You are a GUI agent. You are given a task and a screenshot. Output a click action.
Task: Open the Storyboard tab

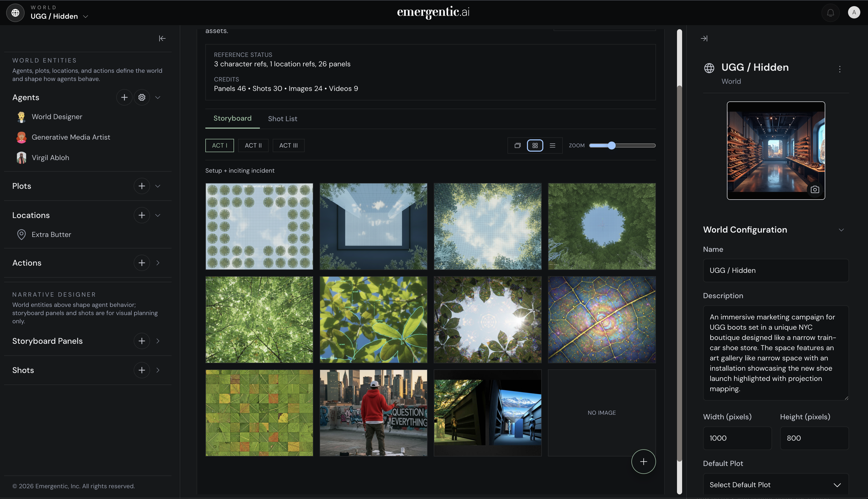232,118
